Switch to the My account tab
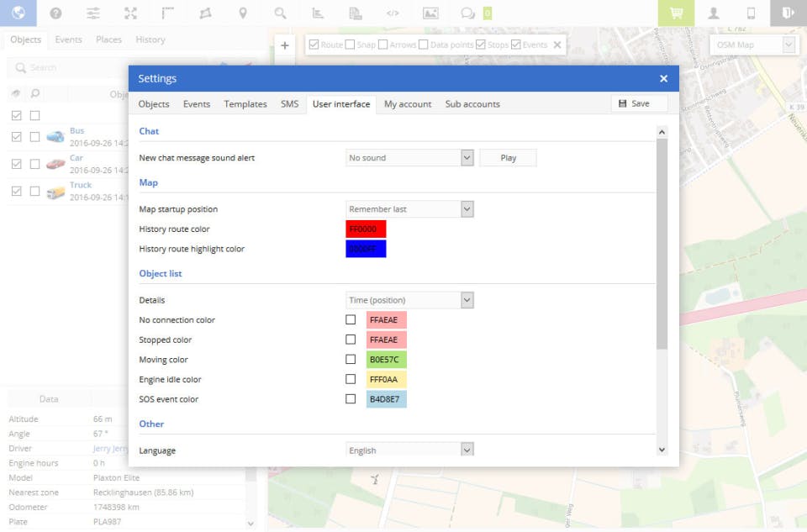This screenshot has height=532, width=807. click(x=408, y=104)
